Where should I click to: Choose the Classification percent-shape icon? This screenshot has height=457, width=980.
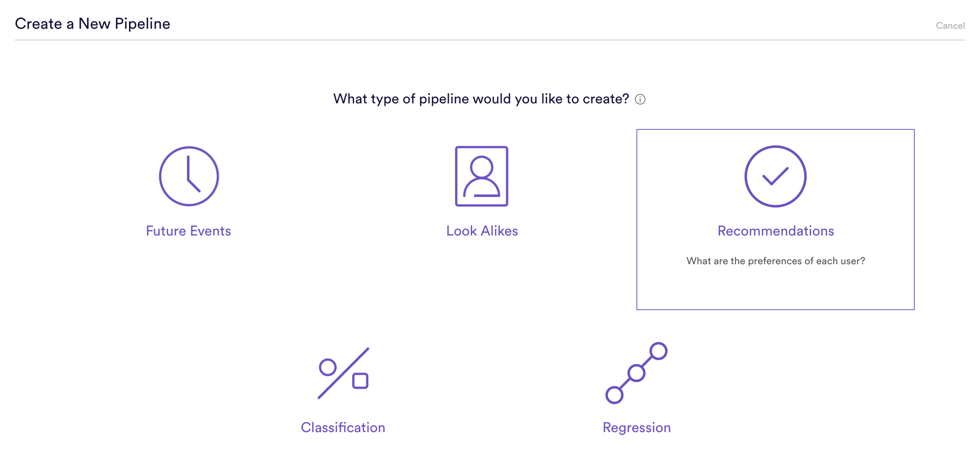pos(344,373)
